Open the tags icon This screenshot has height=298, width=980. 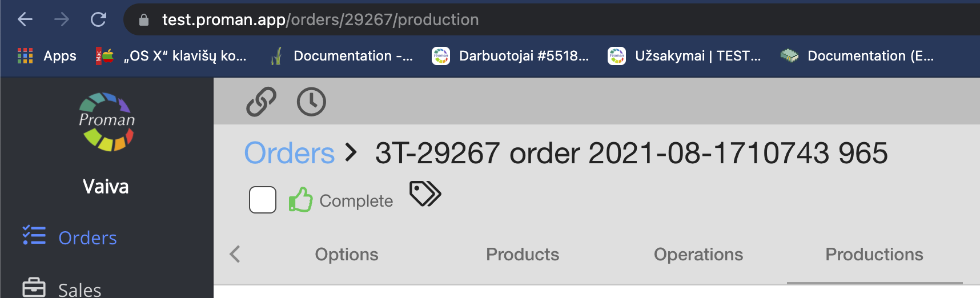pos(425,194)
